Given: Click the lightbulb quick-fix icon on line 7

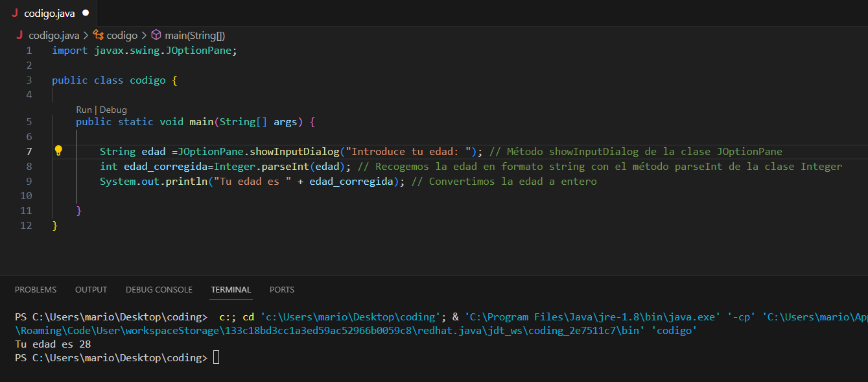Looking at the screenshot, I should click(x=58, y=151).
